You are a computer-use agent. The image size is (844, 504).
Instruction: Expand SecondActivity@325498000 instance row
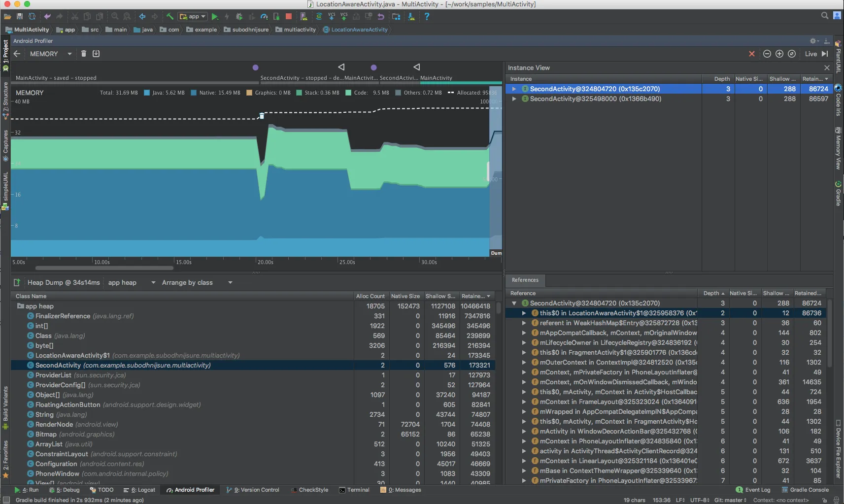tap(514, 99)
